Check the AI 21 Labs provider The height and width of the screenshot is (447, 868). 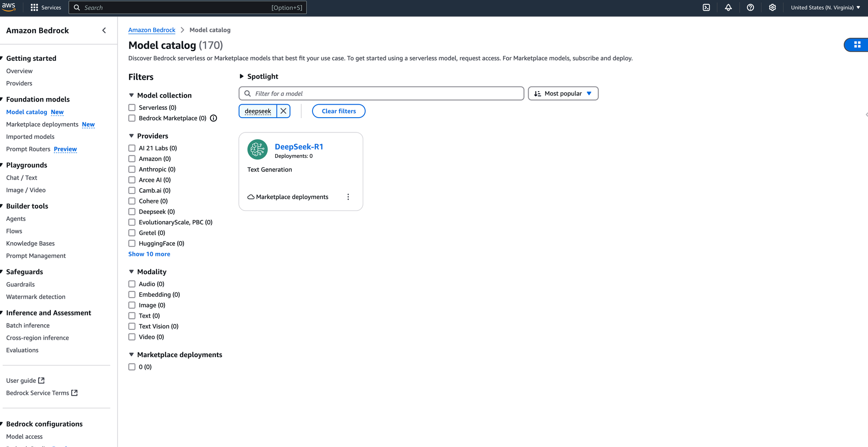(132, 148)
